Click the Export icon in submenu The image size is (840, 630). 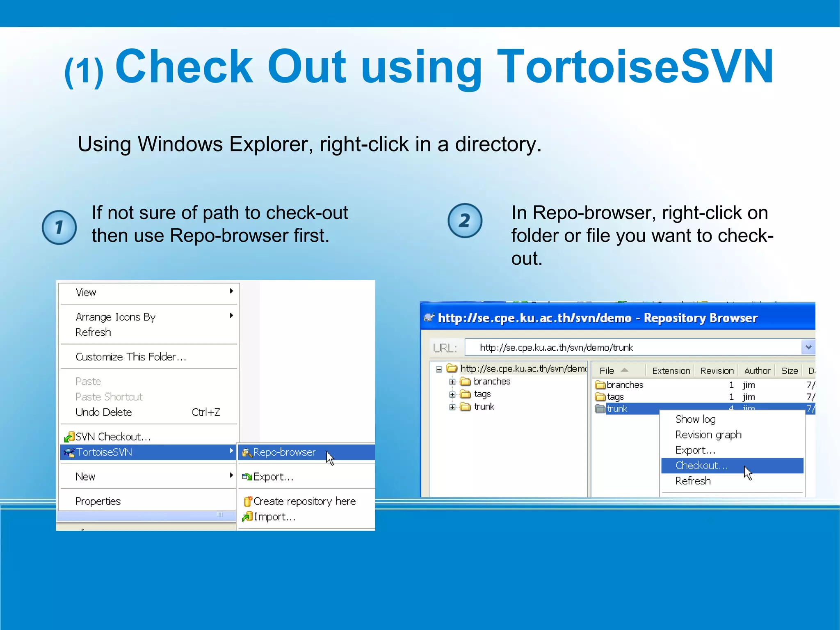click(247, 477)
